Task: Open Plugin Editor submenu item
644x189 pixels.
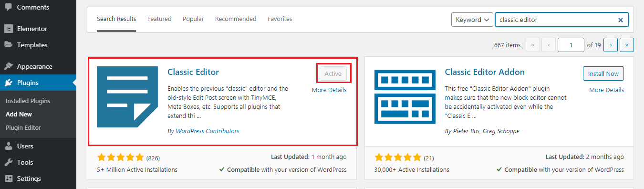Action: point(23,128)
